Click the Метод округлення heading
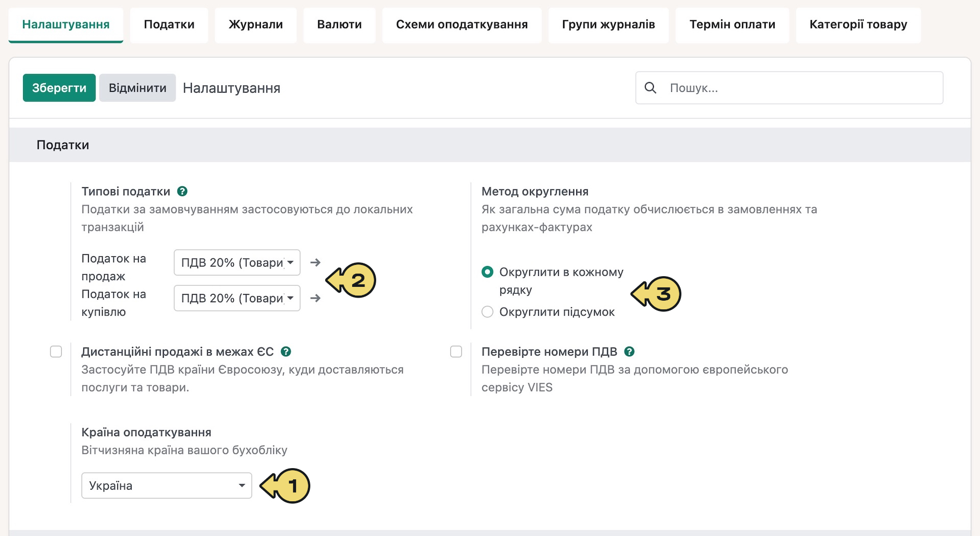Viewport: 980px width, 536px height. pos(535,191)
